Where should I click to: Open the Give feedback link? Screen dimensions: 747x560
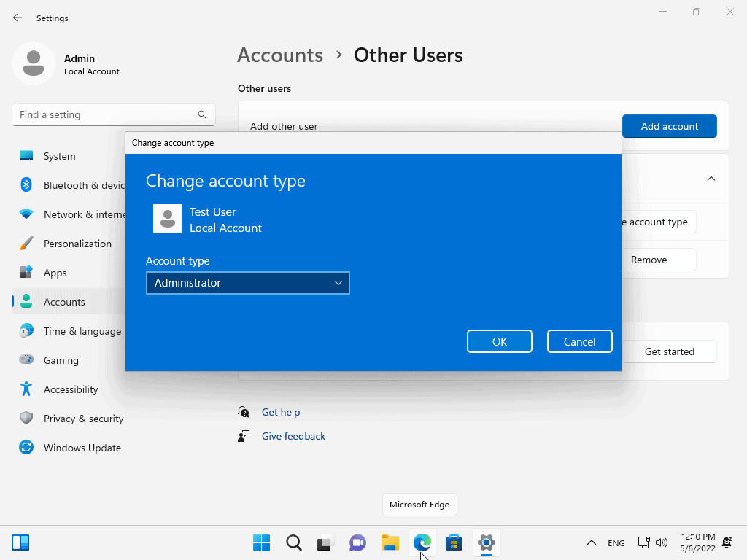[x=293, y=436]
